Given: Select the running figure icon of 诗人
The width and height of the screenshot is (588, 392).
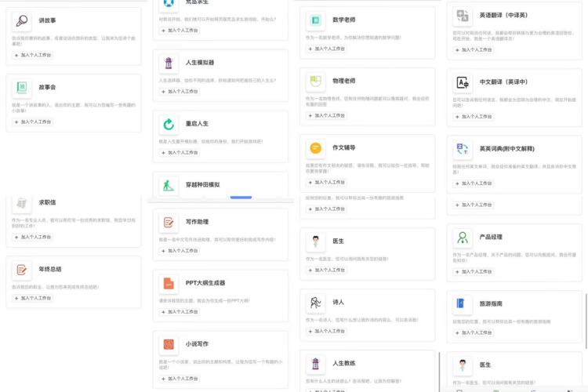Looking at the screenshot, I should pos(316,303).
